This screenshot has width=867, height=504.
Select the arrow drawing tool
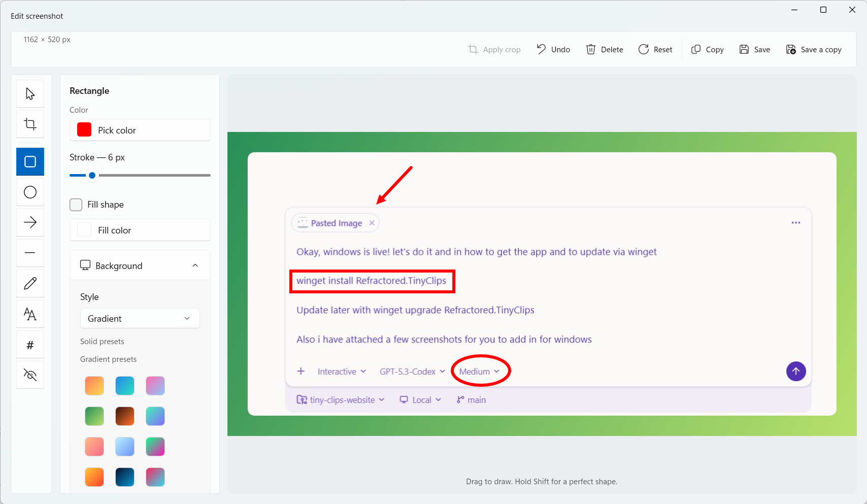(30, 222)
